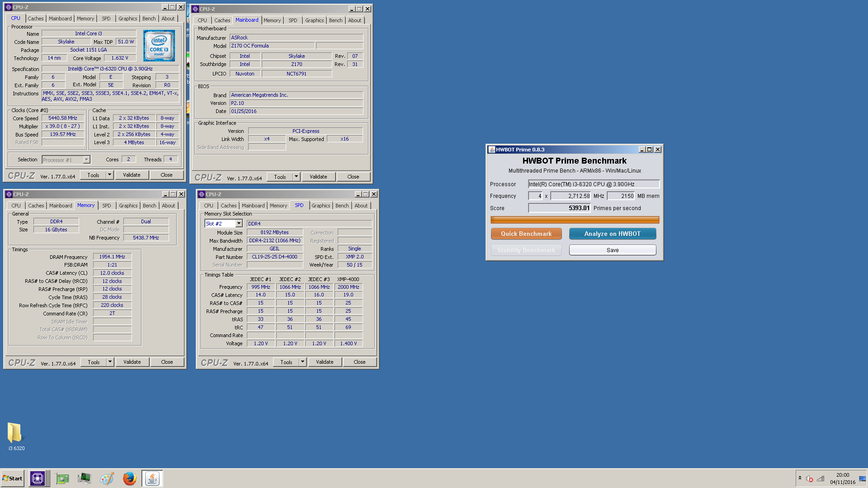868x488 pixels.
Task: Launch the graphics card tool in taskbar
Action: (x=62, y=478)
